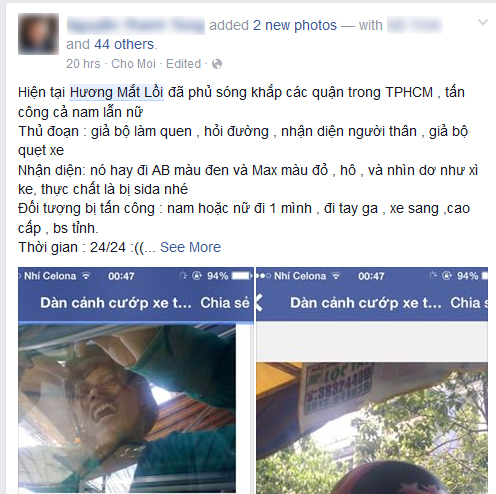The image size is (496, 494).
Task: Click the 'Dàn cảnh cướp xe' title in the right screenshot
Action: pyautogui.click(x=366, y=303)
